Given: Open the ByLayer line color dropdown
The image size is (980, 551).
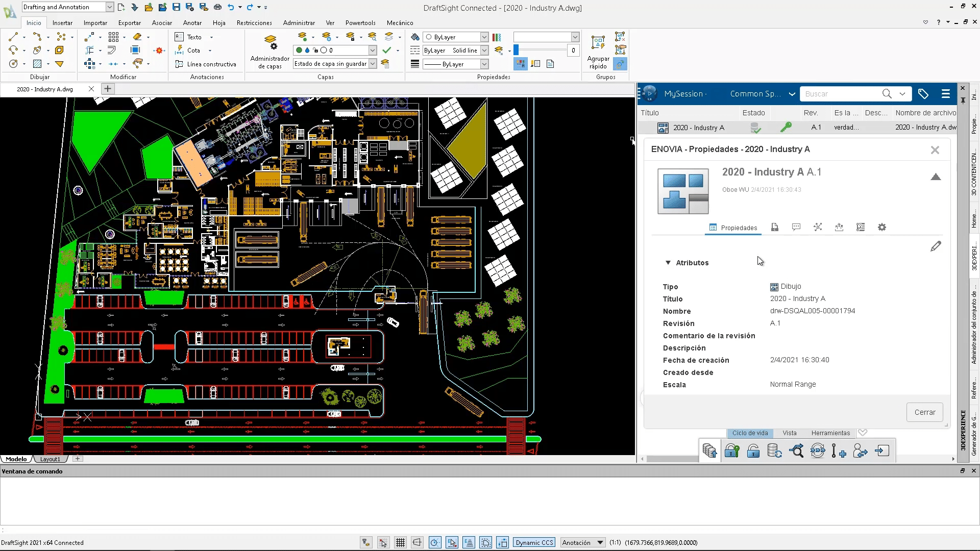Looking at the screenshot, I should tap(484, 37).
